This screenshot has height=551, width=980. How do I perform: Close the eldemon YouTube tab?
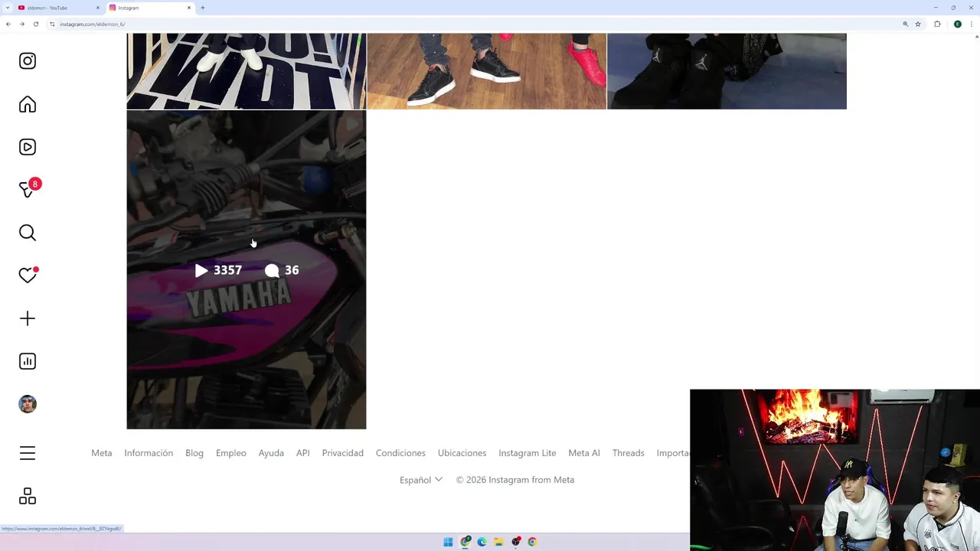98,8
